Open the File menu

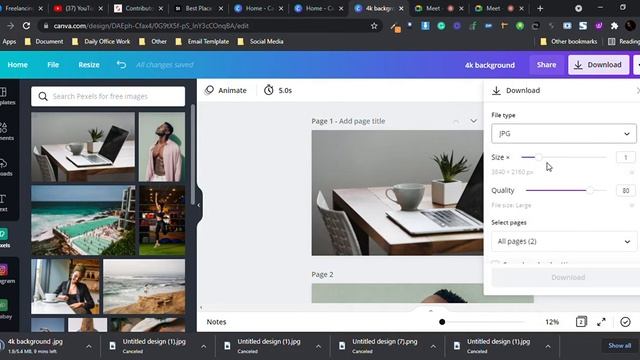click(53, 65)
